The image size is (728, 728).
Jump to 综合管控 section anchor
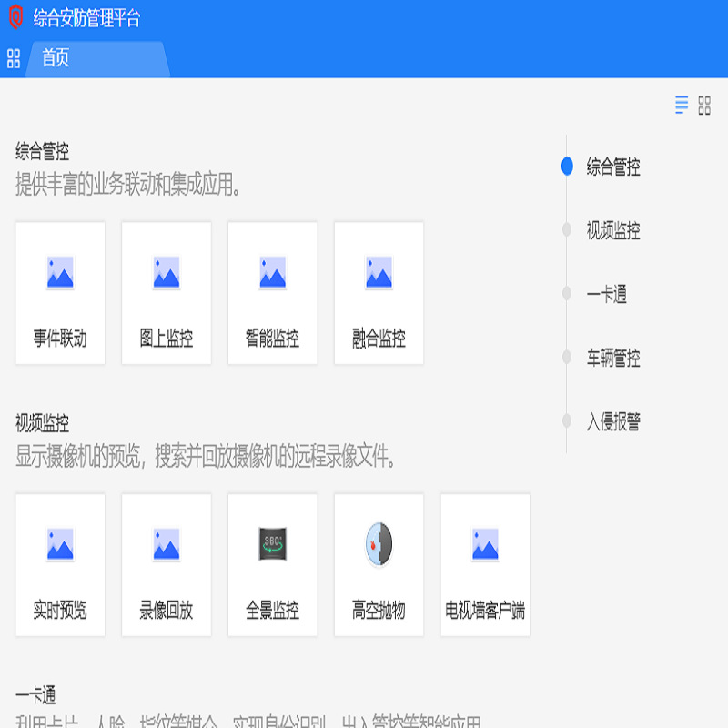[x=612, y=167]
